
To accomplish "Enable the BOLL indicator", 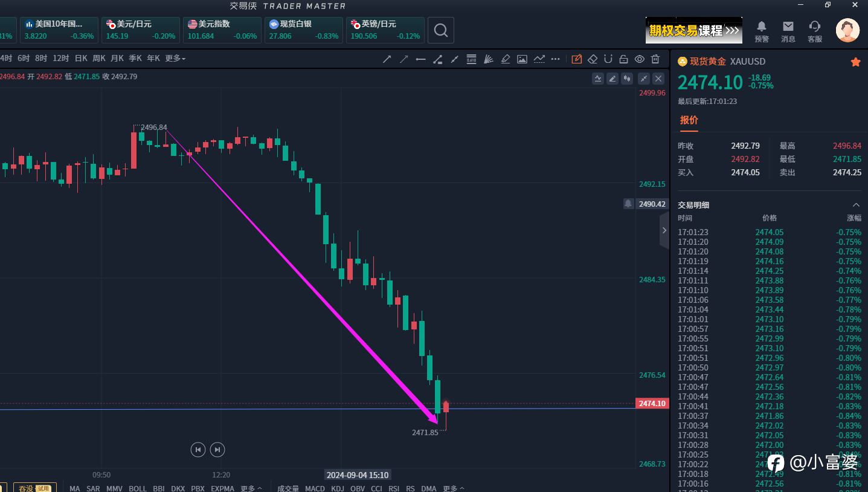I will pyautogui.click(x=138, y=488).
